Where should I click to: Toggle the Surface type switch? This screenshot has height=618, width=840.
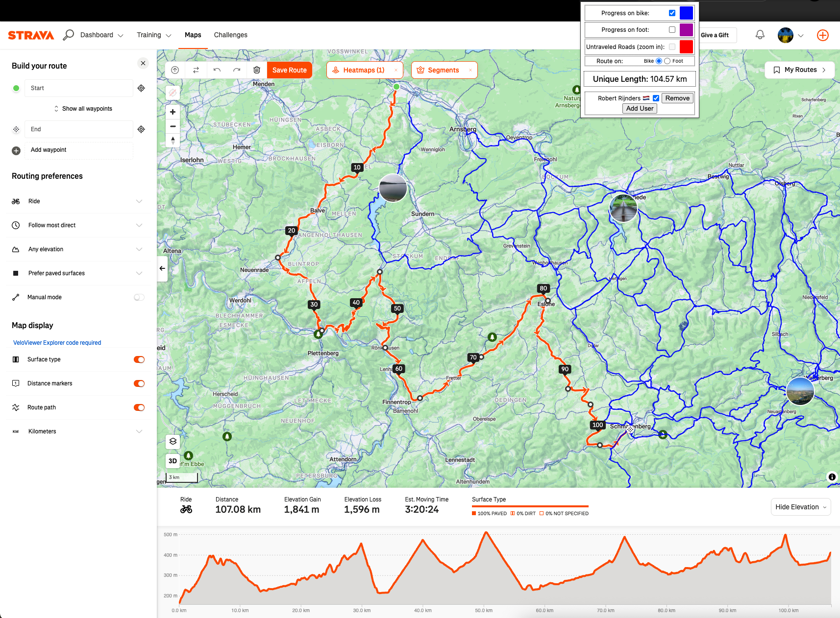click(x=139, y=359)
